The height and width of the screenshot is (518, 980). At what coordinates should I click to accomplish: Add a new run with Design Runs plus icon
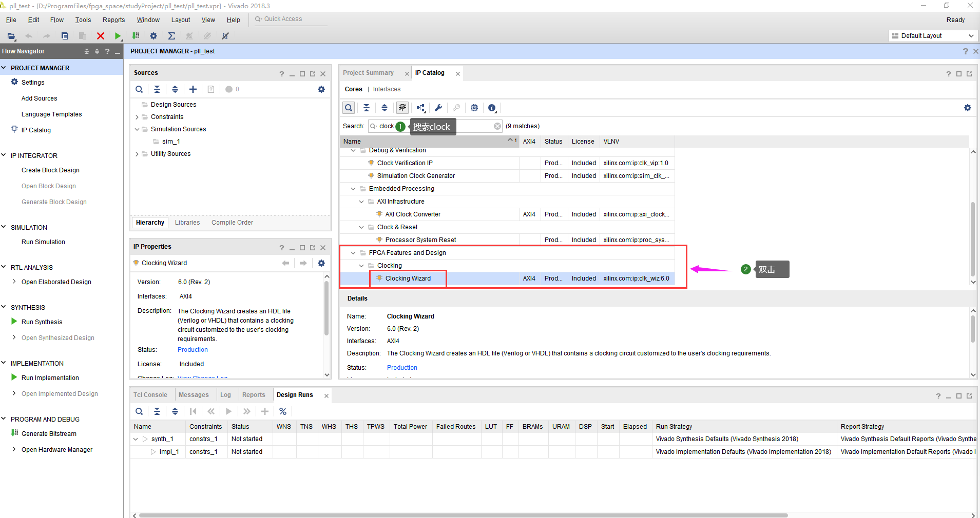[265, 411]
